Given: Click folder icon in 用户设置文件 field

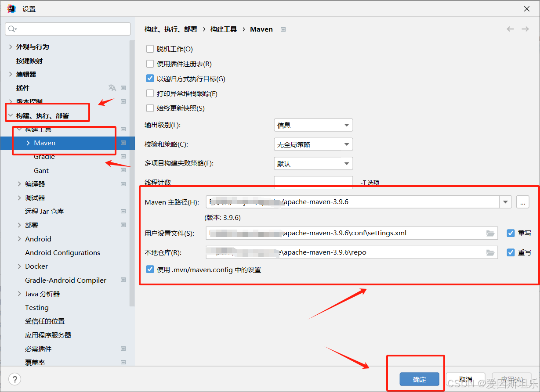Looking at the screenshot, I should coord(490,234).
